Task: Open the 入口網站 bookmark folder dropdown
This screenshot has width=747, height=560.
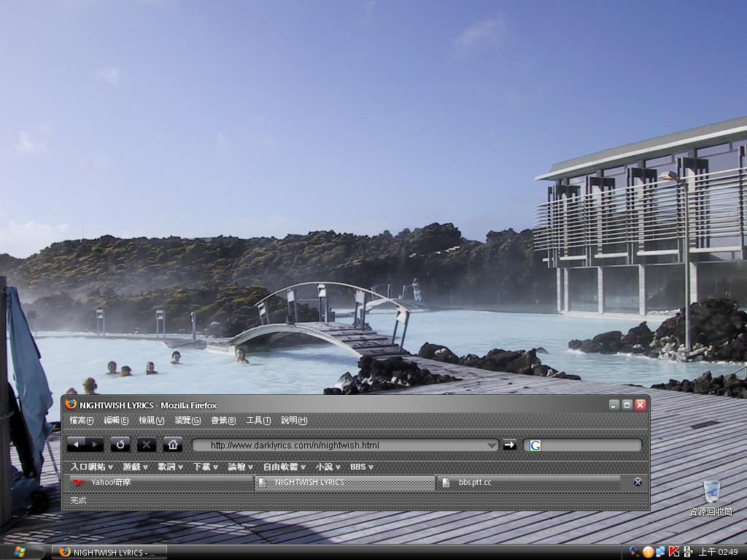Action: tap(91, 467)
